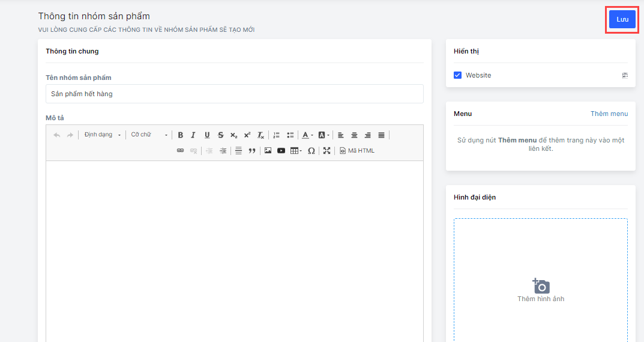Apply italic formatting in the editor

[x=193, y=135]
